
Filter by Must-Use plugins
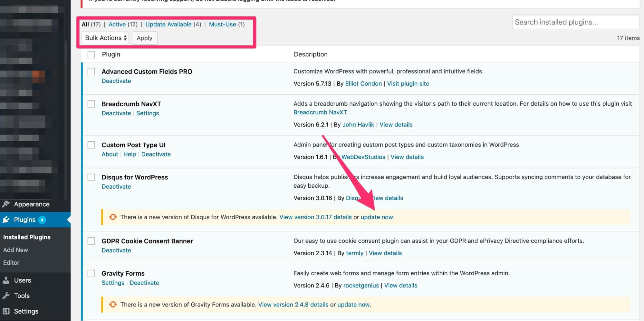tap(222, 24)
